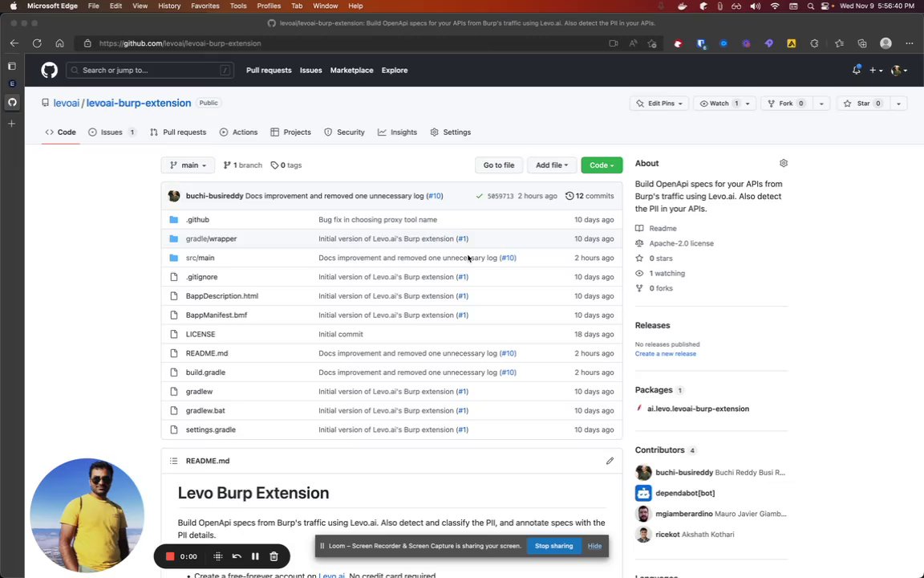Expand the Add file dropdown

(x=552, y=165)
